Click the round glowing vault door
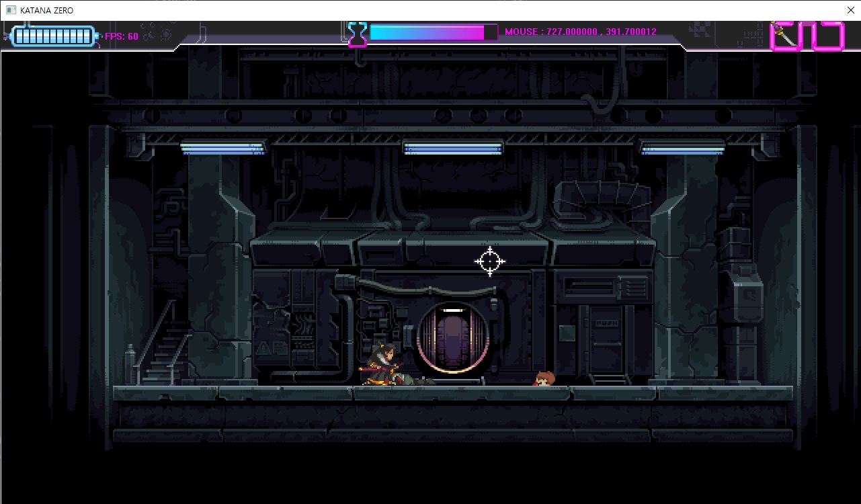 pos(452,338)
